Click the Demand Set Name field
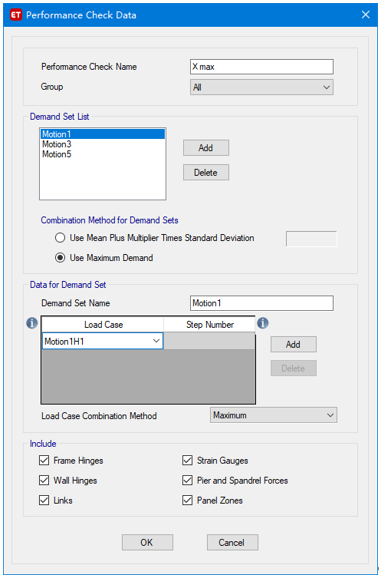The width and height of the screenshot is (379, 576). click(x=262, y=303)
